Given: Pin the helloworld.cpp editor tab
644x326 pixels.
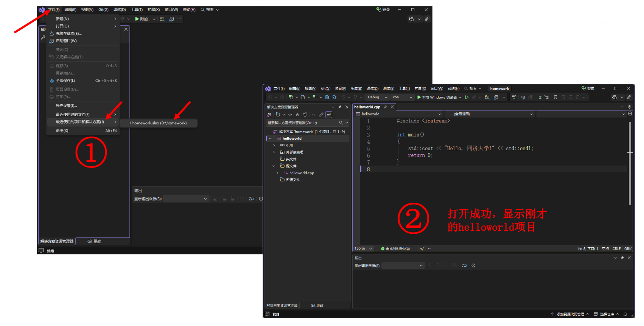Looking at the screenshot, I should click(386, 107).
